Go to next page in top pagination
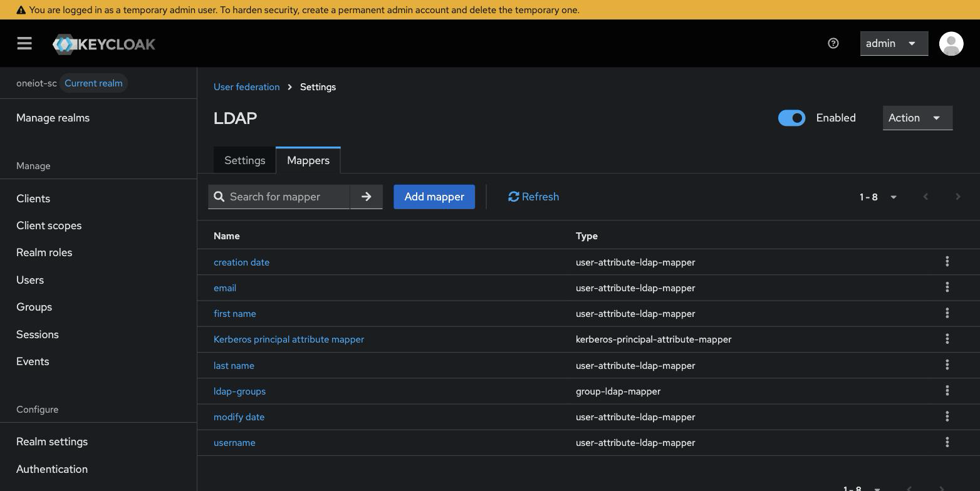 pos(957,197)
